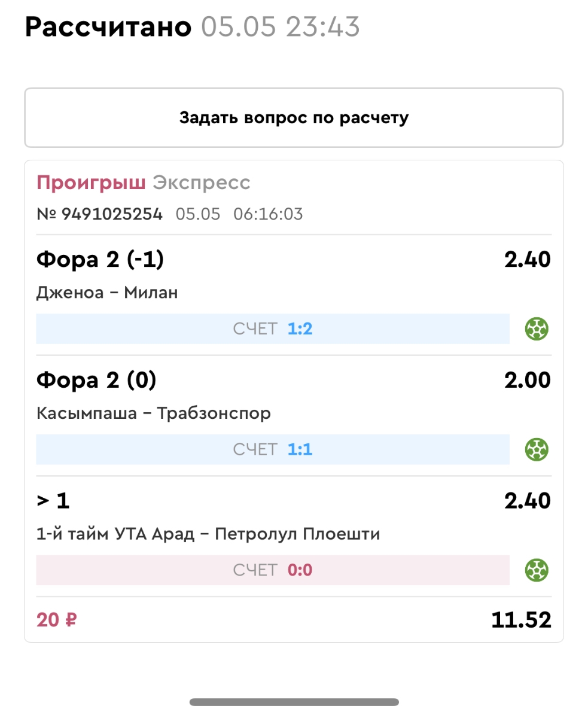This screenshot has height=718, width=588.
Task: Click the soccer ball icon for Дженоа – Милан
Action: pyautogui.click(x=537, y=329)
